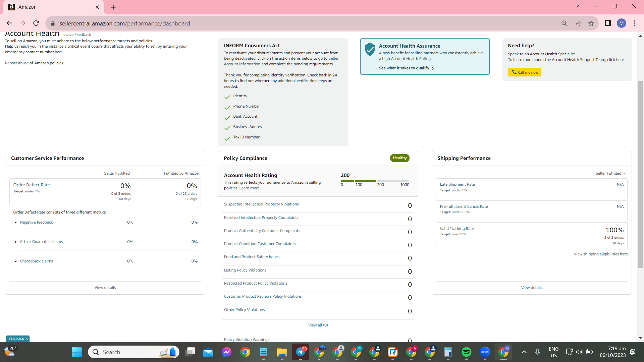Screen dimensions: 644x362
Task: Open emergency contact number 'here' link
Action: [x=59, y=52]
